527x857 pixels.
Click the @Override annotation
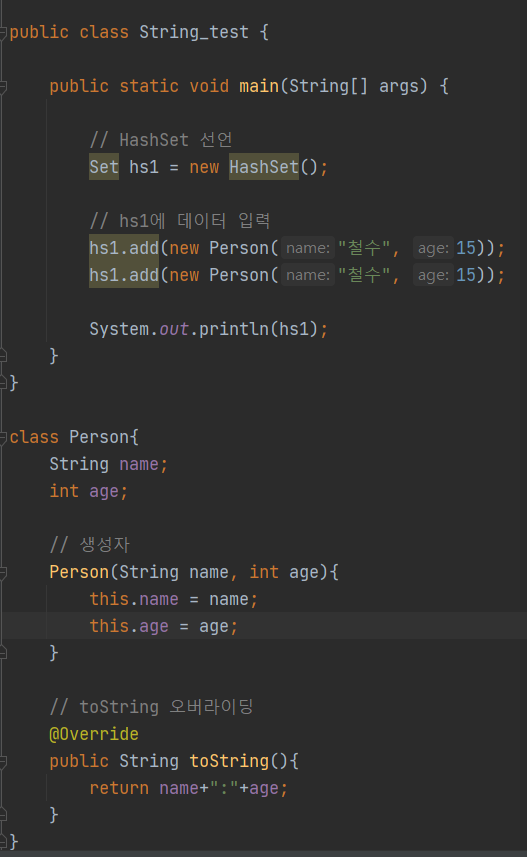(x=94, y=734)
